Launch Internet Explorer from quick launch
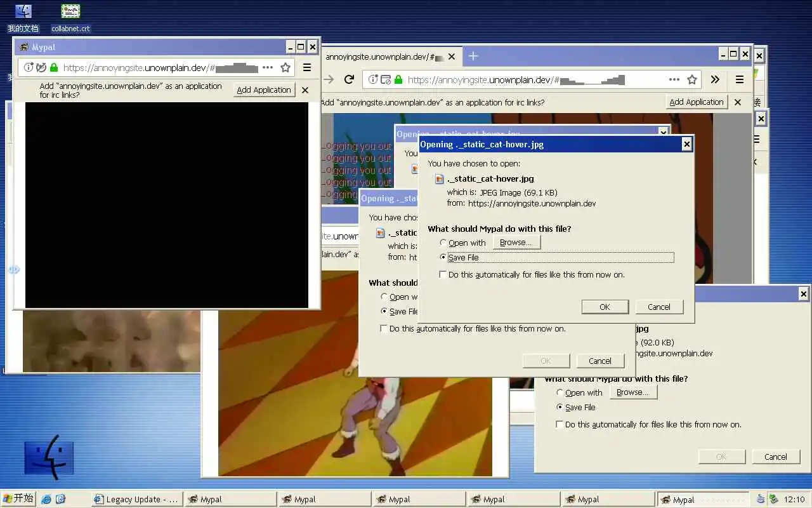 coord(46,500)
